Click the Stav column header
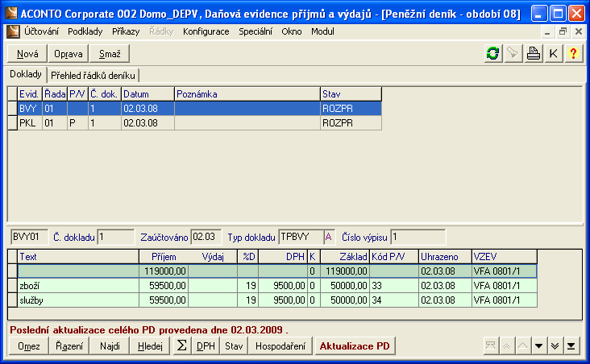 coord(351,94)
